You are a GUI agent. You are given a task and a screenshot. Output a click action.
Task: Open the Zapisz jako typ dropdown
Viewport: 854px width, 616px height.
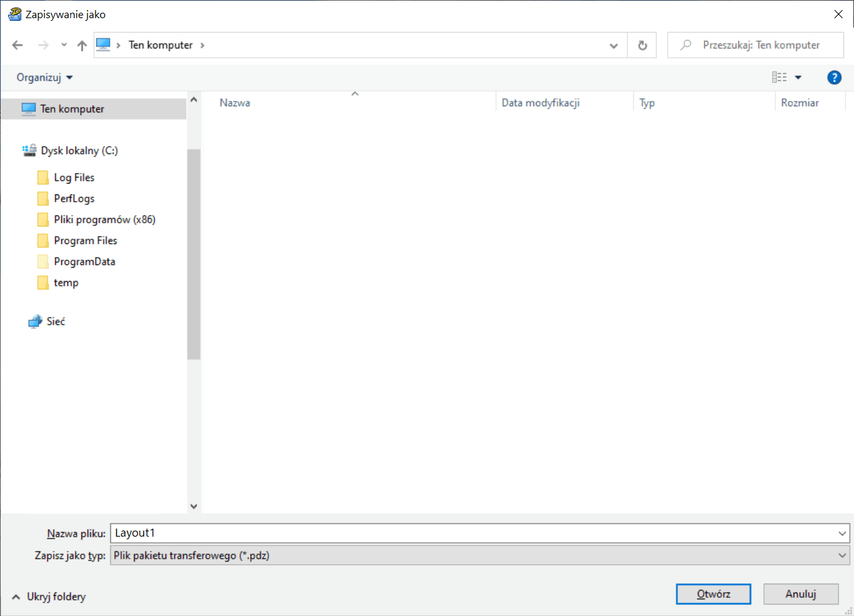pyautogui.click(x=843, y=555)
